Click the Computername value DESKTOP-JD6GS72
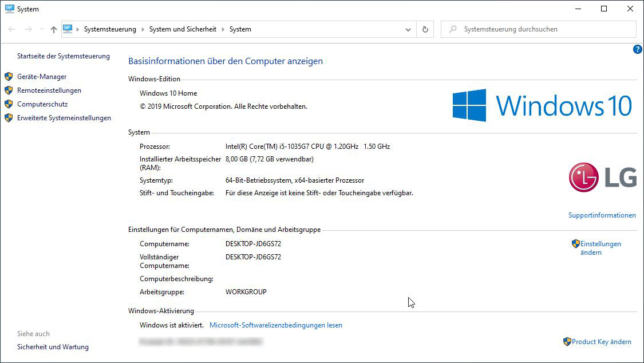 coord(253,244)
